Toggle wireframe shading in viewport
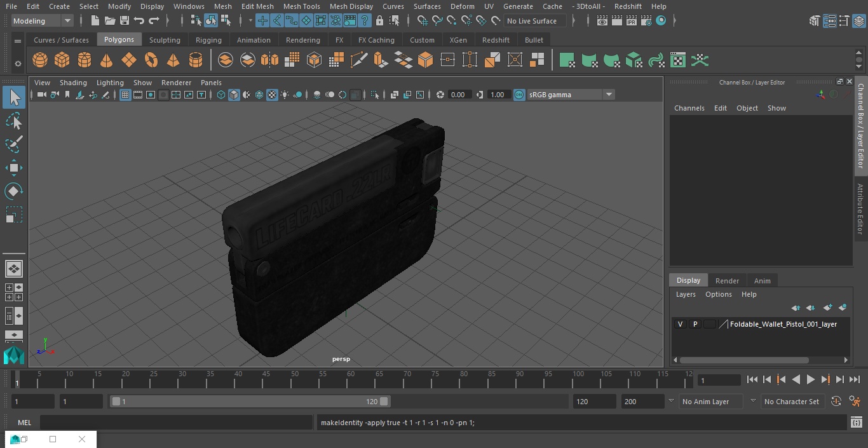868x448 pixels. pyautogui.click(x=221, y=95)
